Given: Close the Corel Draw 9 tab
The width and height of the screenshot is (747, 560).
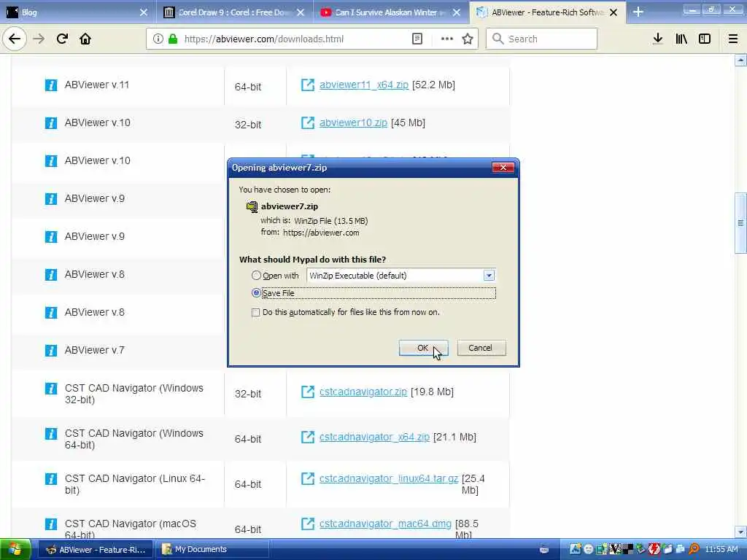Looking at the screenshot, I should click(x=300, y=12).
